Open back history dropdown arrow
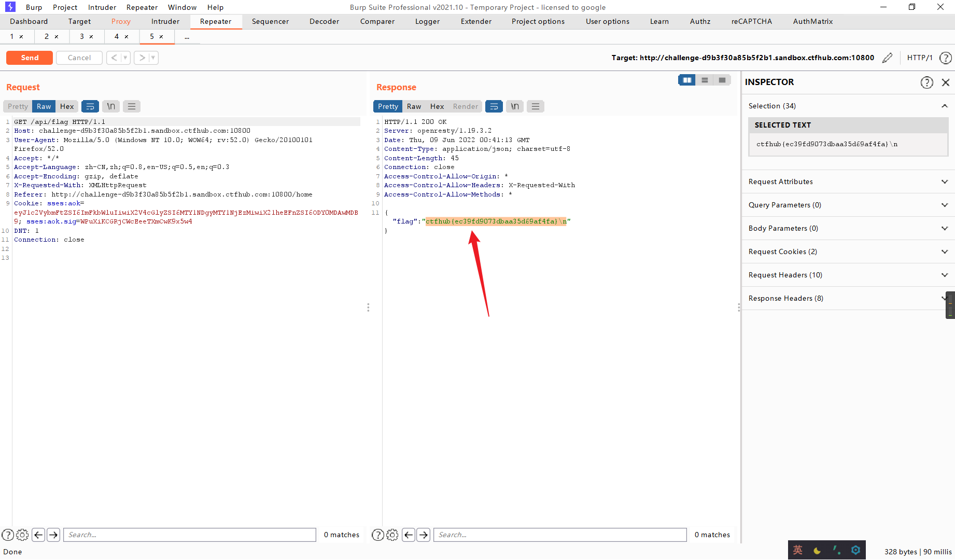Viewport: 955px width, 560px height. click(125, 58)
